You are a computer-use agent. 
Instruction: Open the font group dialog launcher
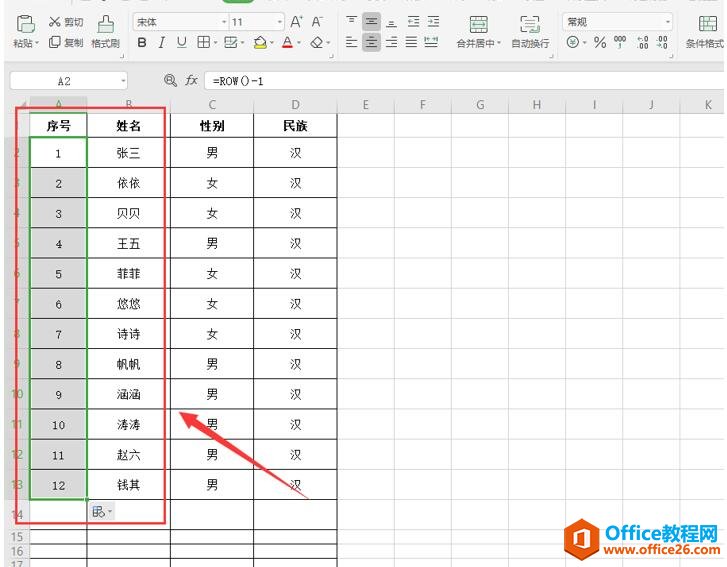[x=332, y=56]
